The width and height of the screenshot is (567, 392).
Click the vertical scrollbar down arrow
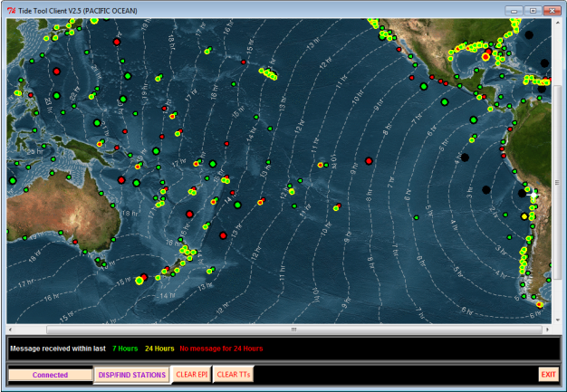(x=557, y=320)
